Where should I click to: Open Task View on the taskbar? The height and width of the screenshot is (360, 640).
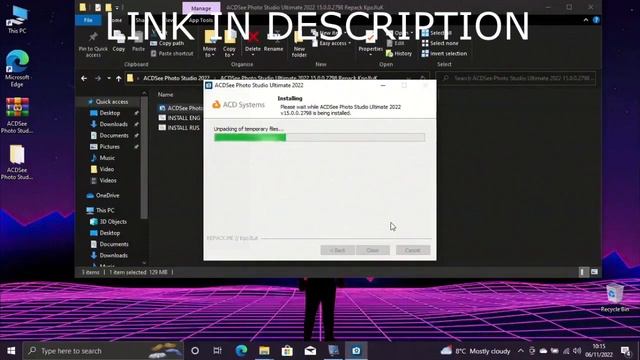tap(218, 351)
